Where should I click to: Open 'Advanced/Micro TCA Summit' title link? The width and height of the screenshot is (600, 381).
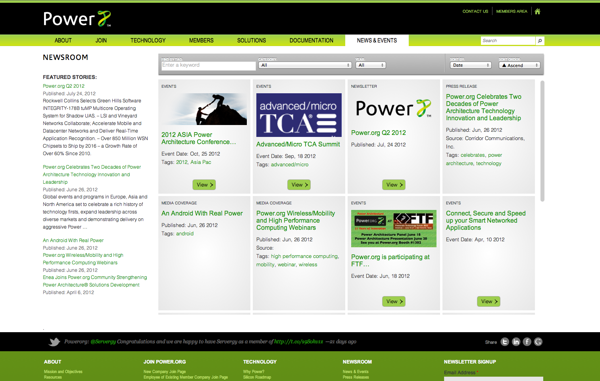(x=298, y=144)
